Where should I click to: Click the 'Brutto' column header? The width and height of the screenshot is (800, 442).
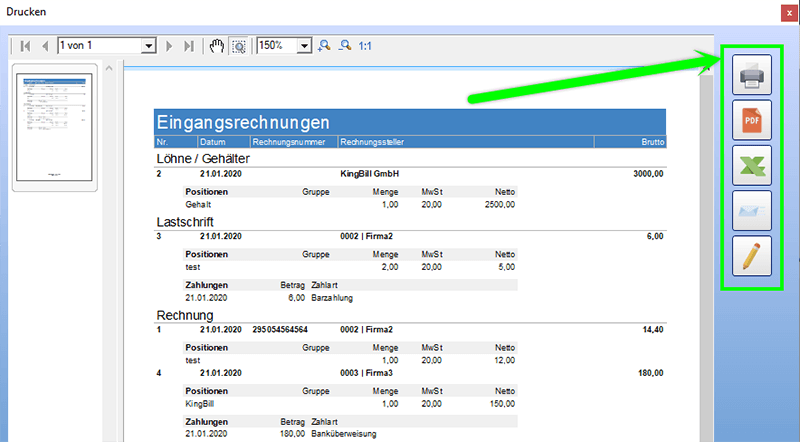(653, 142)
